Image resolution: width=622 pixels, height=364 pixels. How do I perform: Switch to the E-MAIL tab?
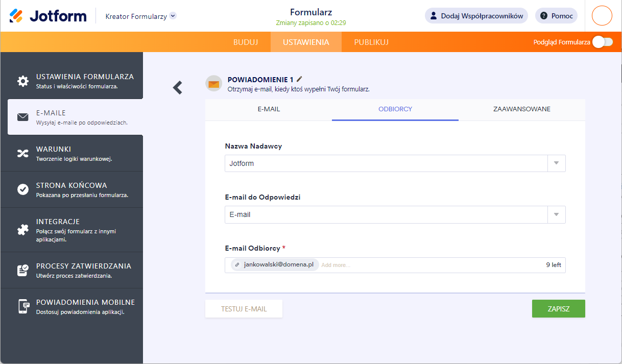pos(269,109)
